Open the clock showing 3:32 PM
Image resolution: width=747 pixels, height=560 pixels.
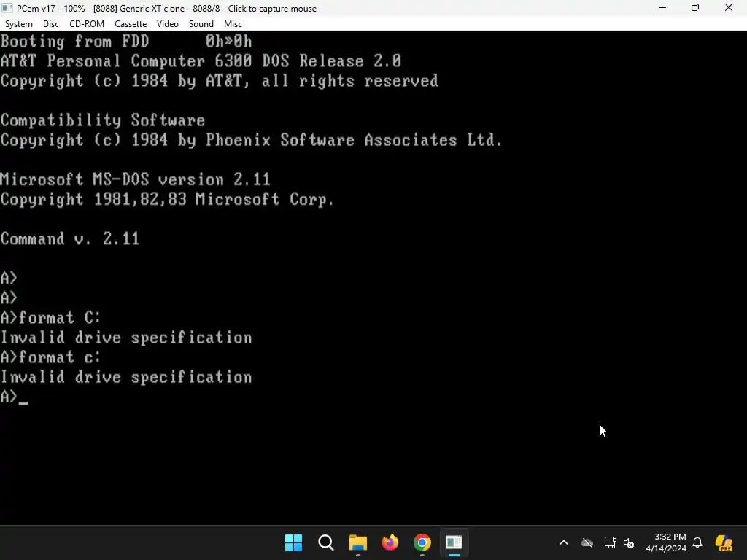666,542
